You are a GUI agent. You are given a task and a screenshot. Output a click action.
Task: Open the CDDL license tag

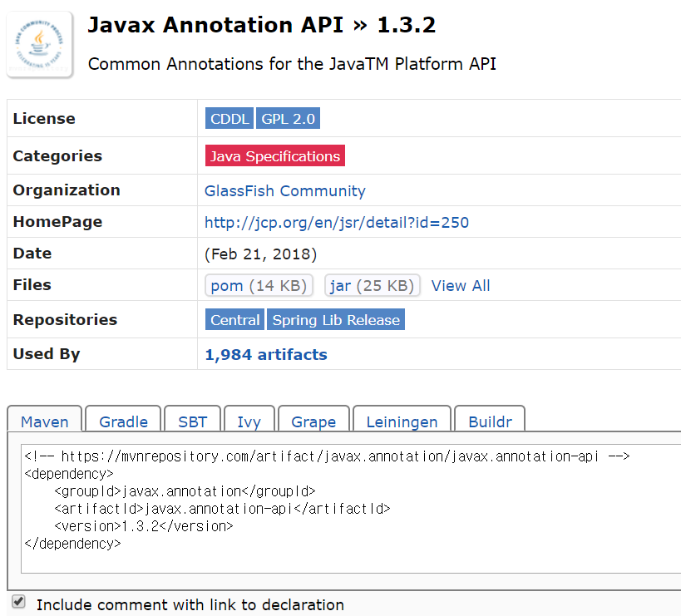229,119
